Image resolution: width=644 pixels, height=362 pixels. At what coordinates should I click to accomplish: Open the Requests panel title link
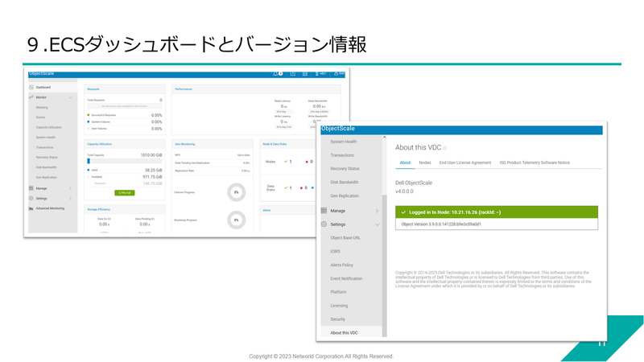click(x=93, y=89)
